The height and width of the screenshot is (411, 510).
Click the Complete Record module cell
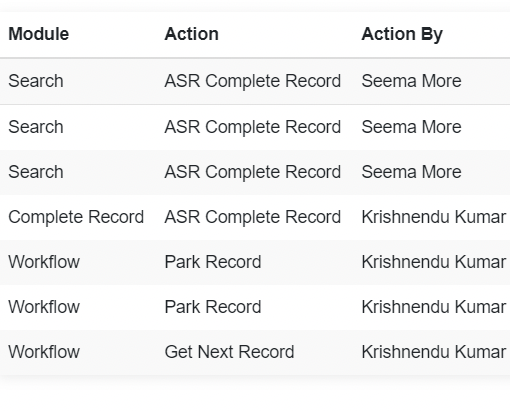(x=76, y=217)
